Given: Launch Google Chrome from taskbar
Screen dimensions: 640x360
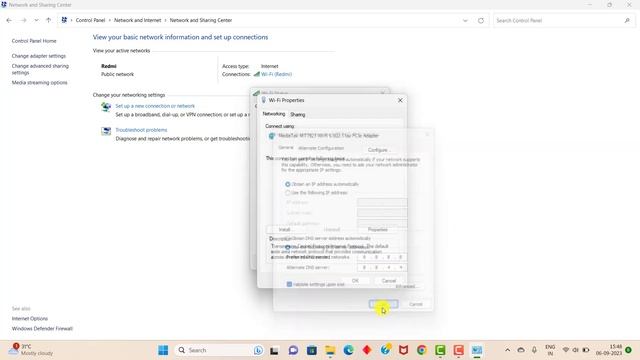Looking at the screenshot, I should pyautogui.click(x=422, y=350).
